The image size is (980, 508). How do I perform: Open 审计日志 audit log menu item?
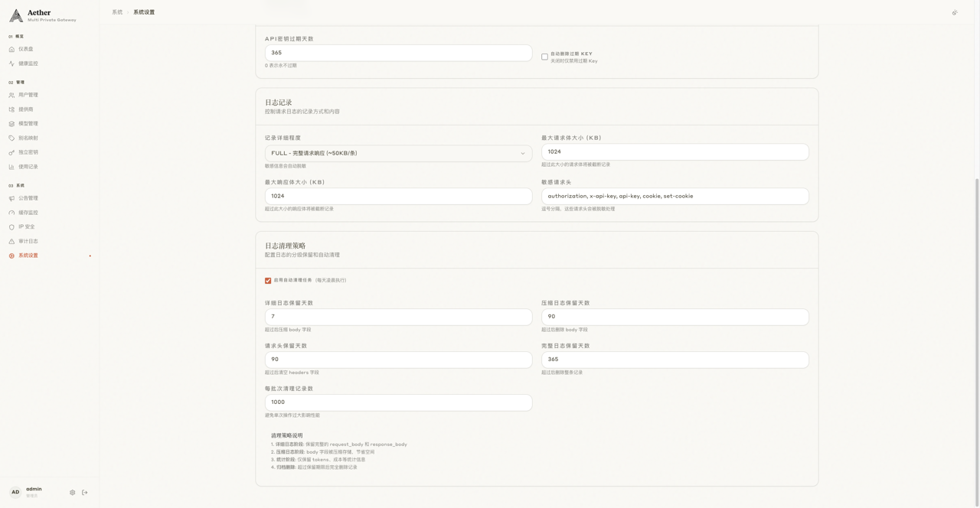pyautogui.click(x=28, y=241)
